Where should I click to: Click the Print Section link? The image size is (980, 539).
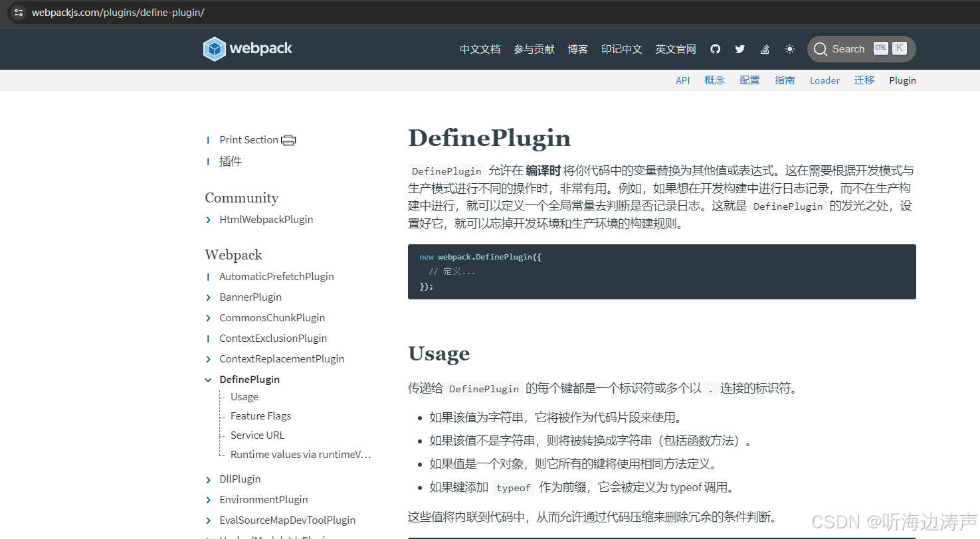pos(248,140)
